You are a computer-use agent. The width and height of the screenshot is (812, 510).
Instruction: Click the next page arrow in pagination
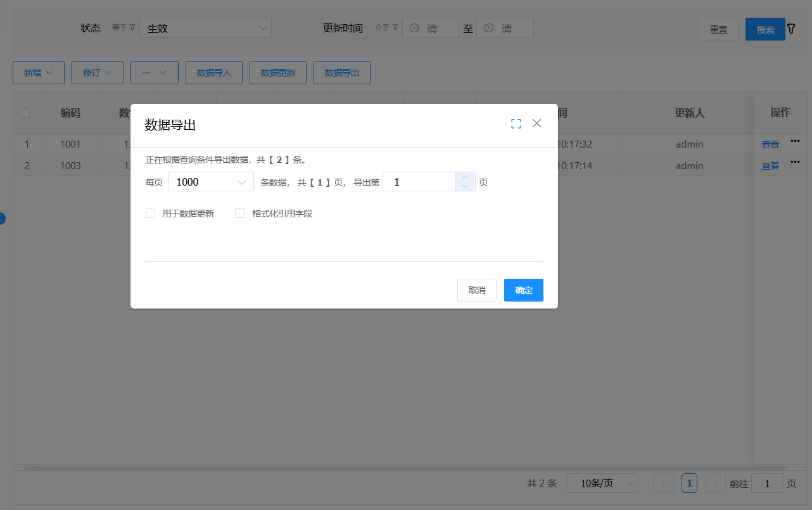point(715,483)
